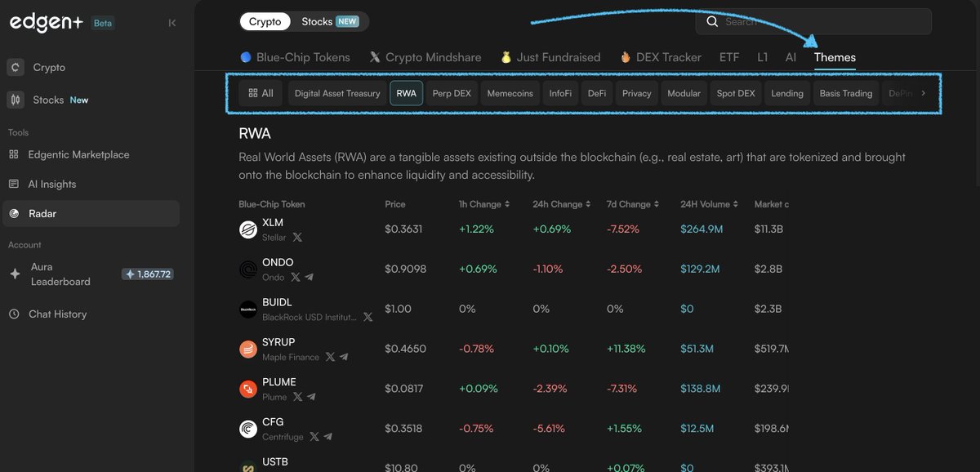Click the edgen+ logo

46,23
